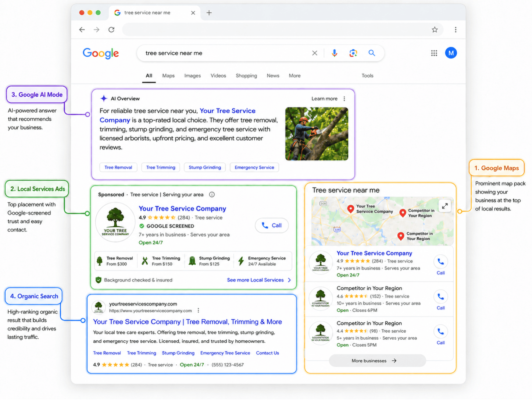Click the Google logo
The width and height of the screenshot is (532, 400).
(101, 53)
